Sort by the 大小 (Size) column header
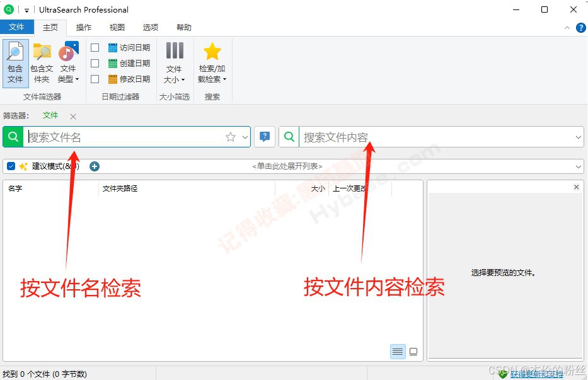 click(x=318, y=188)
